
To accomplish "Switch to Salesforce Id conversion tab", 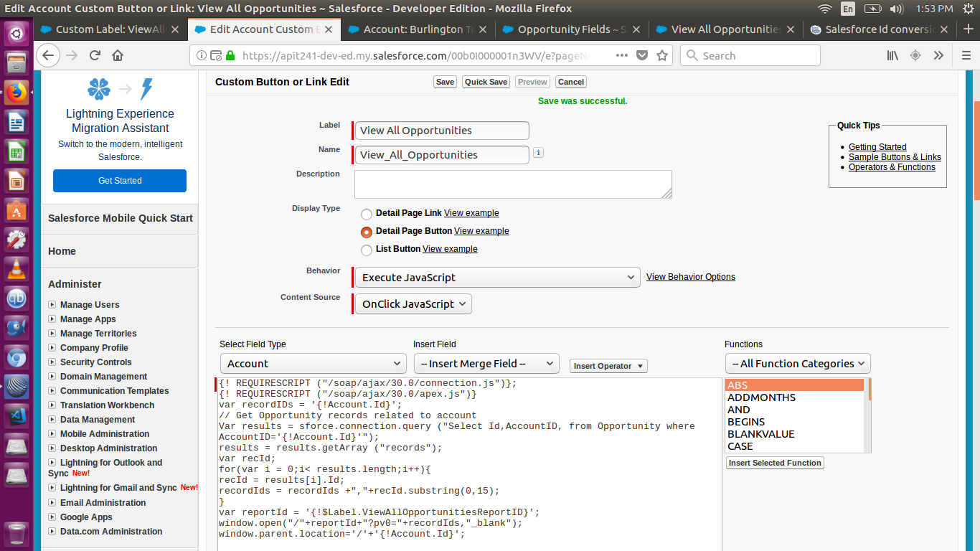I will click(879, 29).
